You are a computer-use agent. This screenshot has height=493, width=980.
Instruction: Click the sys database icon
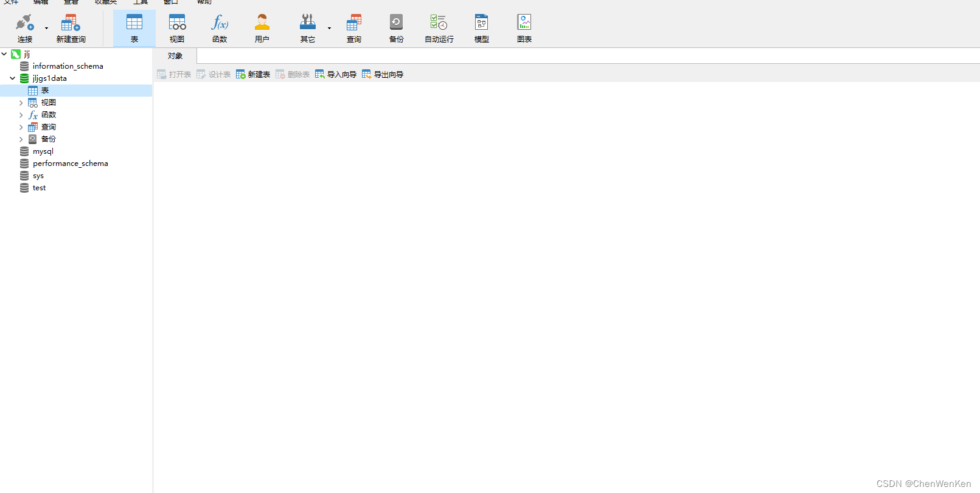[24, 176]
